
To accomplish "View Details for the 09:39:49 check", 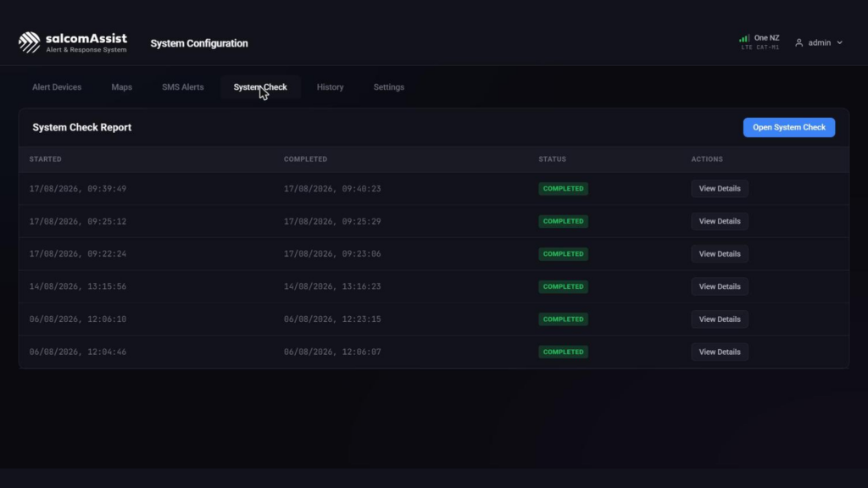I will tap(719, 189).
